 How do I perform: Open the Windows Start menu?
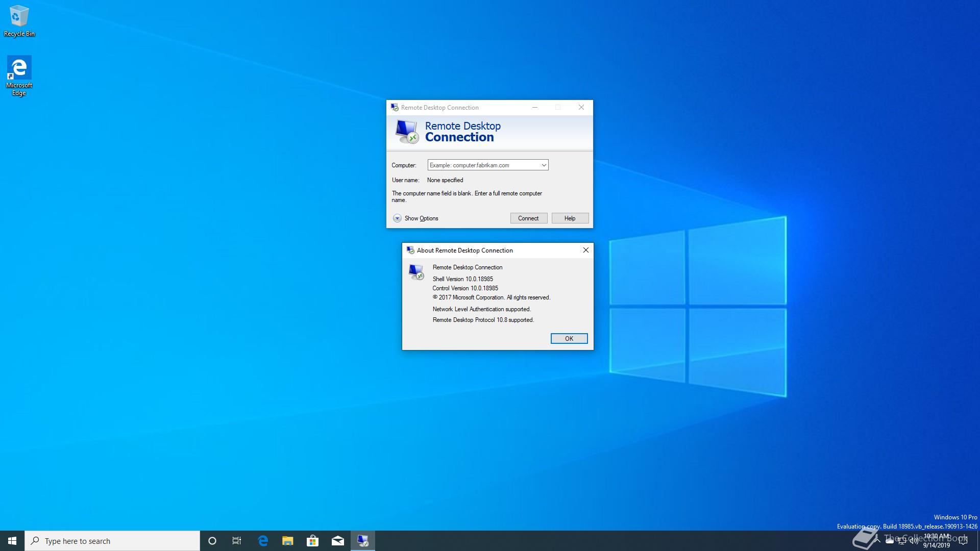[x=12, y=541]
